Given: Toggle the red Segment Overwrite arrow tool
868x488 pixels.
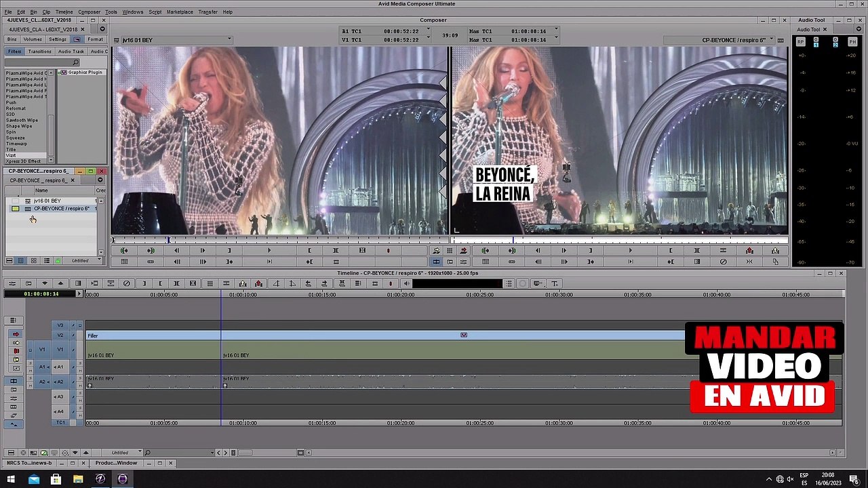Looking at the screenshot, I should pyautogui.click(x=16, y=334).
